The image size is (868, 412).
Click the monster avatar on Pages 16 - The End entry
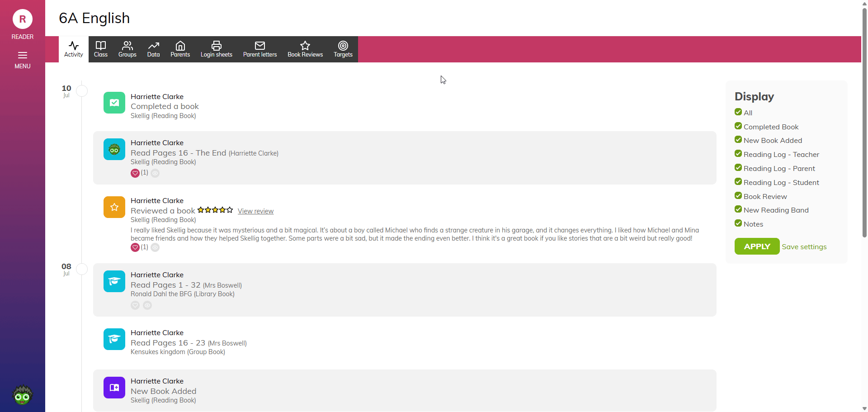click(x=114, y=149)
